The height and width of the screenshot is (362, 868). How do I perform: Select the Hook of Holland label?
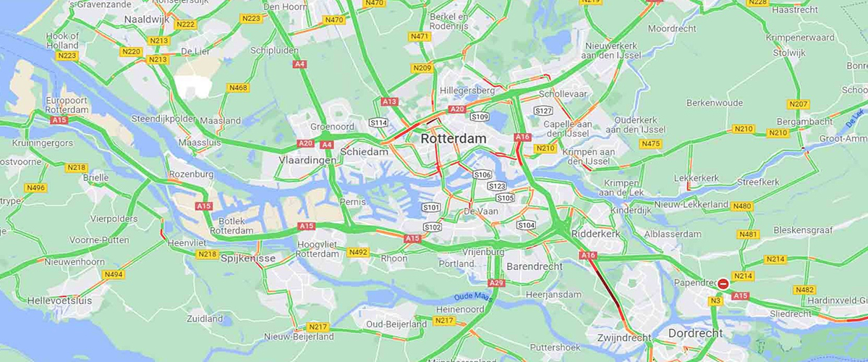[63, 41]
